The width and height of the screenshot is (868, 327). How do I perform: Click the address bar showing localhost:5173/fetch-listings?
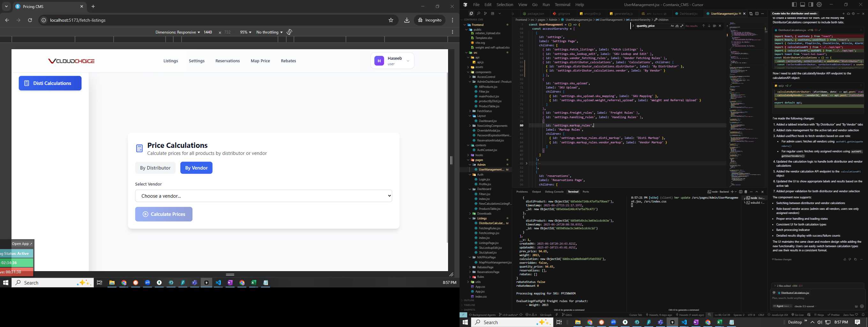point(216,20)
